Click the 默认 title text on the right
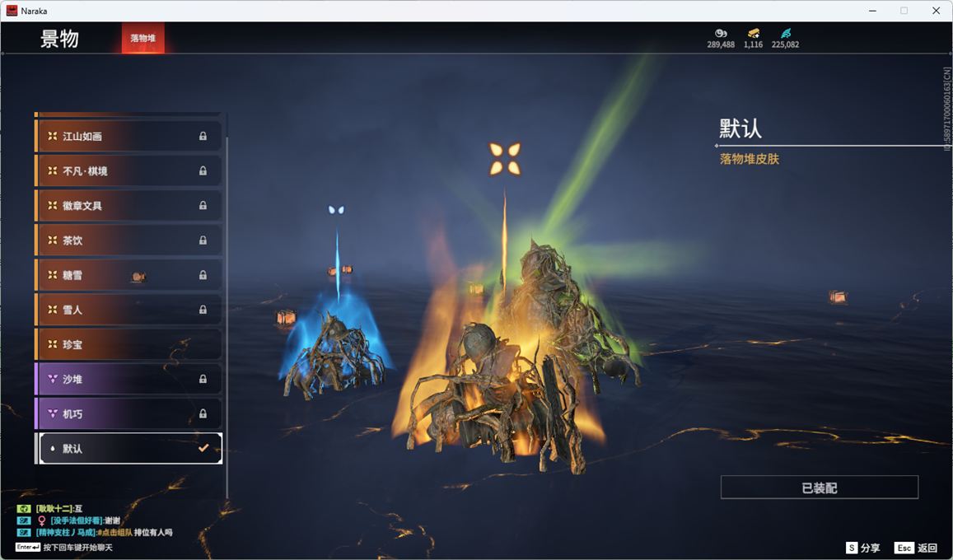This screenshot has width=953, height=560. coord(740,128)
